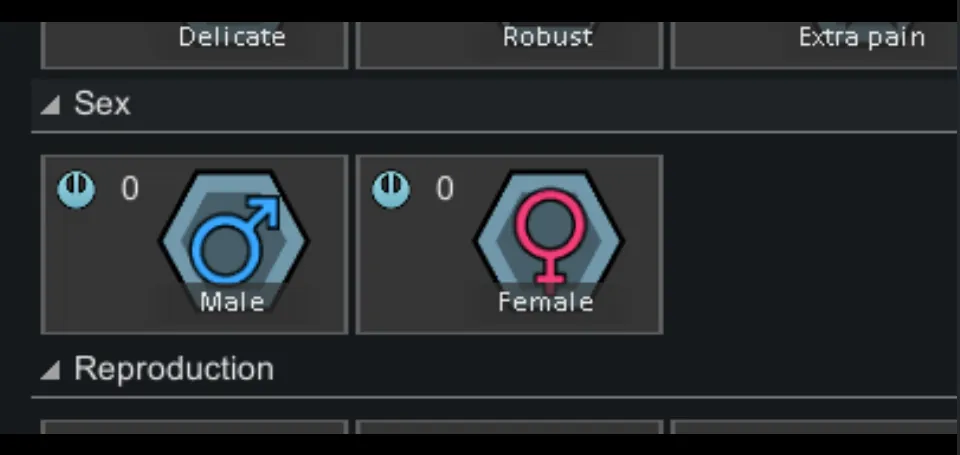960x455 pixels.
Task: Click the complexity value 0 on Female
Action: (444, 189)
